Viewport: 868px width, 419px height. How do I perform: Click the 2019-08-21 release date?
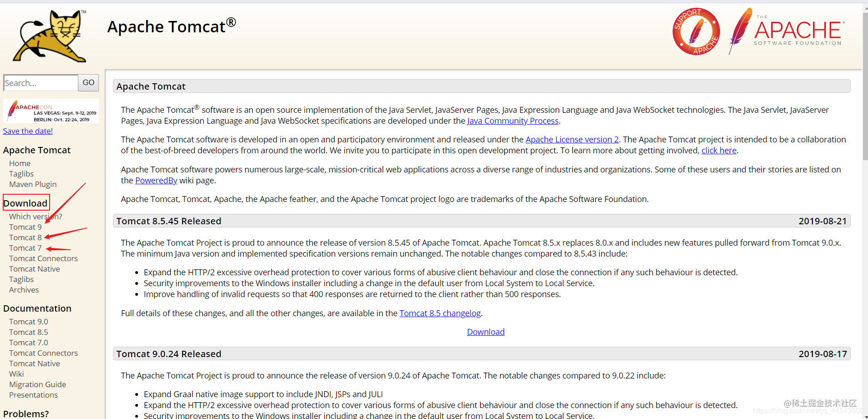pyautogui.click(x=822, y=221)
